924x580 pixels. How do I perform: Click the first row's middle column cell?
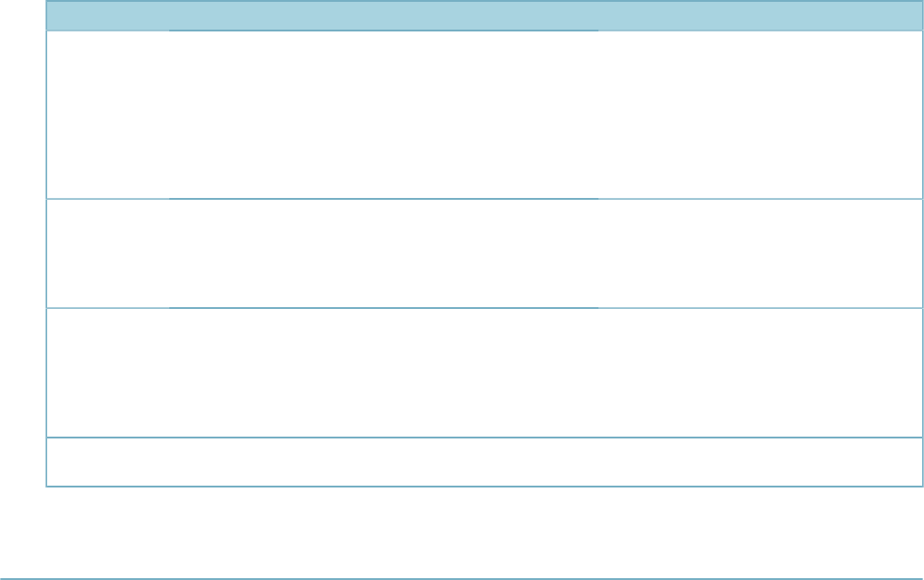(384, 115)
